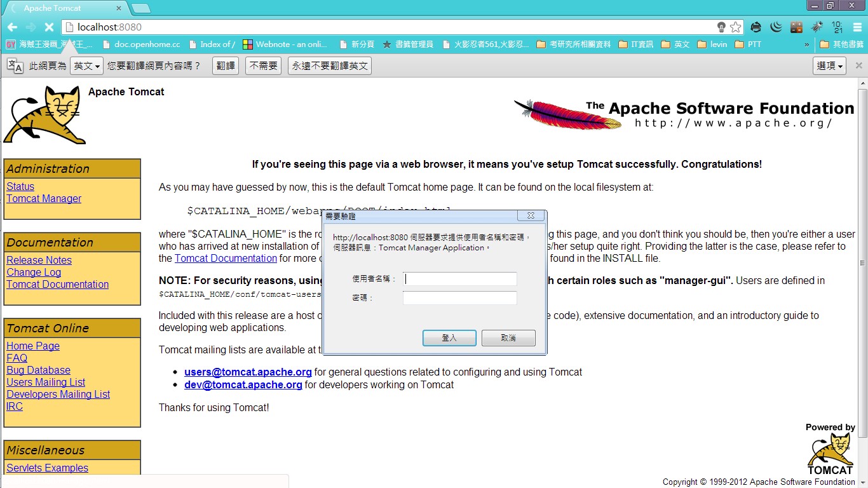The image size is (868, 488).
Task: Open the Tomcat Manager link
Action: pos(44,198)
